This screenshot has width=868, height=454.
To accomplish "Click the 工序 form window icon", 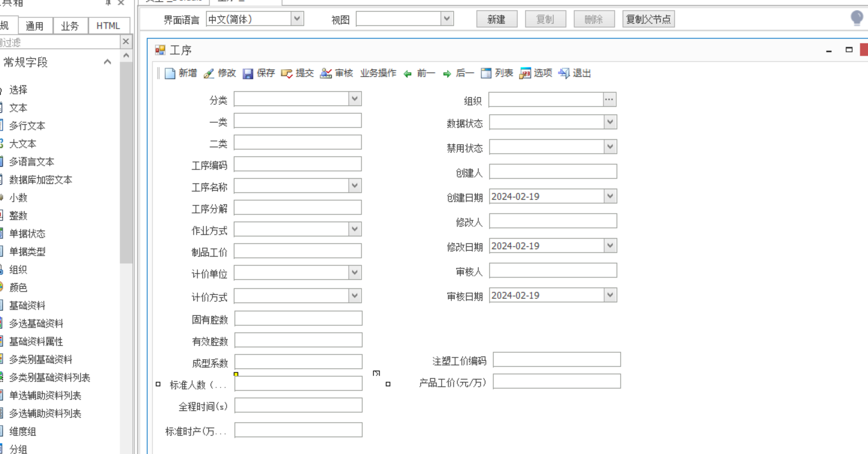I will coord(160,50).
